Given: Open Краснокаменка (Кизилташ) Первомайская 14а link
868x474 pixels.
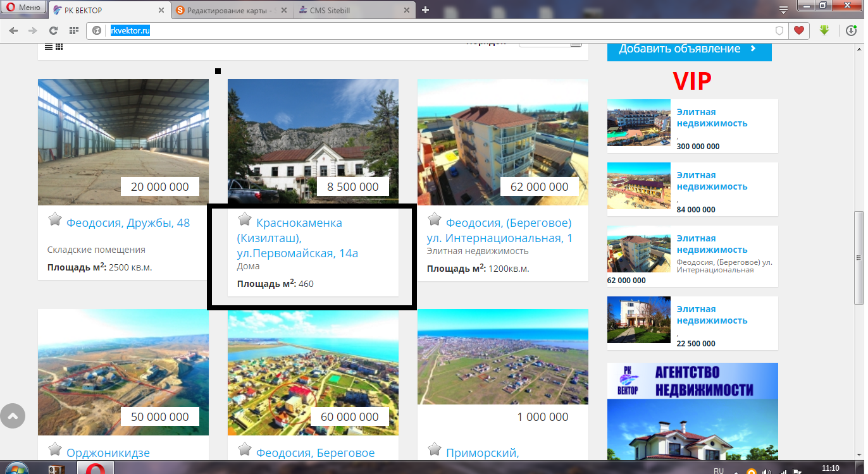Looking at the screenshot, I should coord(298,238).
